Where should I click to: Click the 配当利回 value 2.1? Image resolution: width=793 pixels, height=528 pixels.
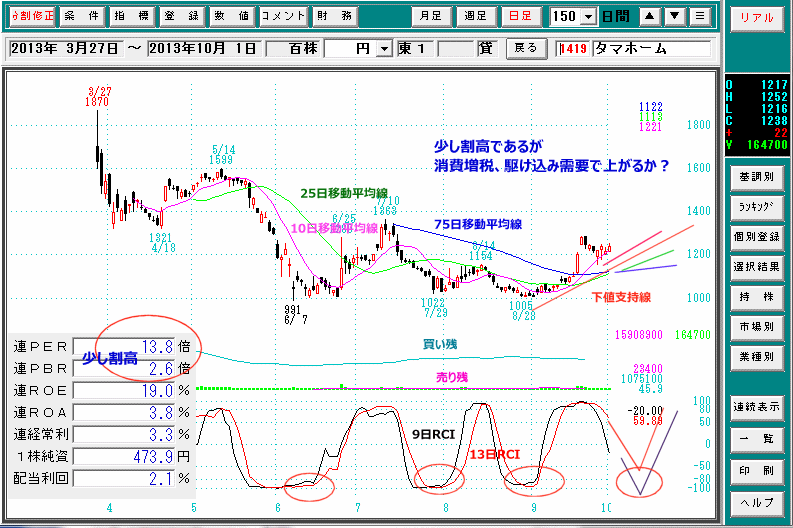click(x=161, y=478)
